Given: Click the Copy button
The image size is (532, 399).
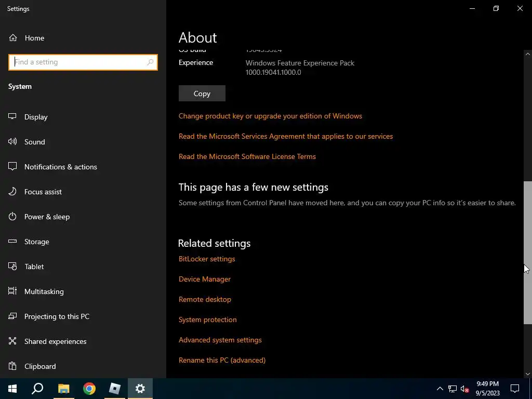Looking at the screenshot, I should [x=202, y=94].
